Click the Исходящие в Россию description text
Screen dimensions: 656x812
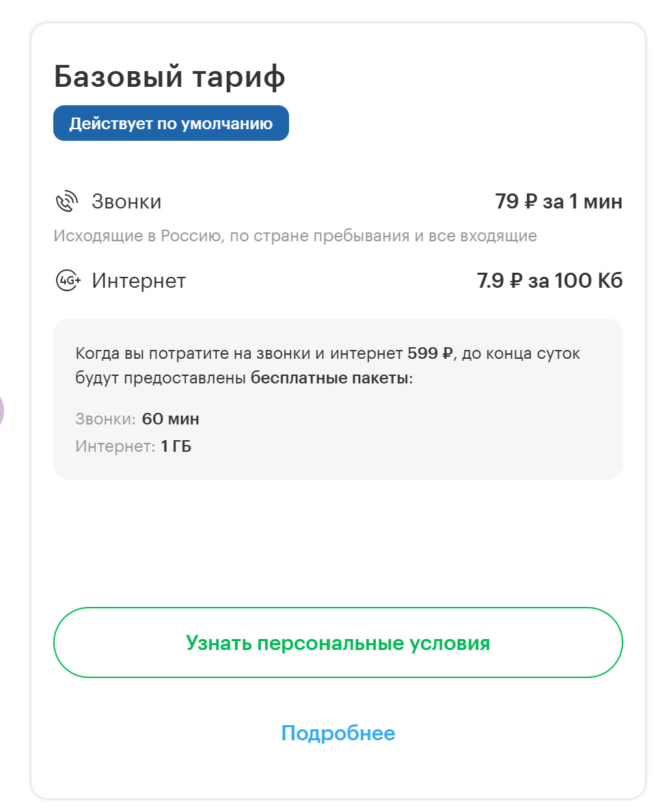[295, 236]
